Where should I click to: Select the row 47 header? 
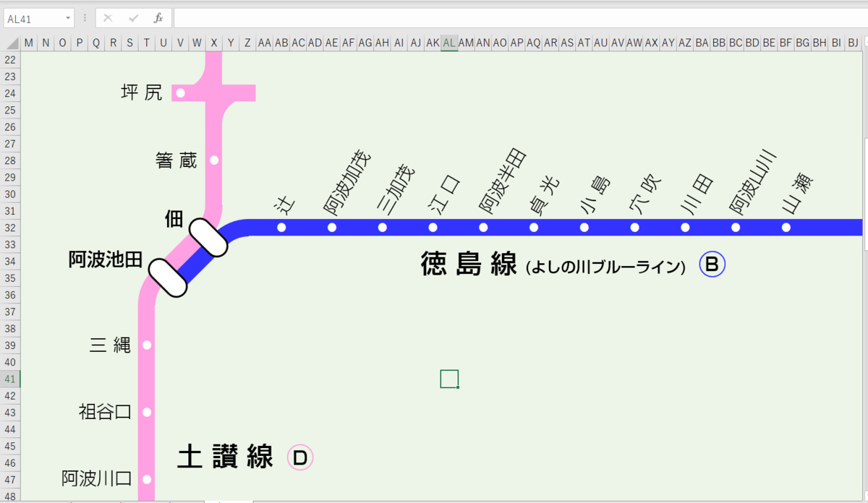(10, 479)
